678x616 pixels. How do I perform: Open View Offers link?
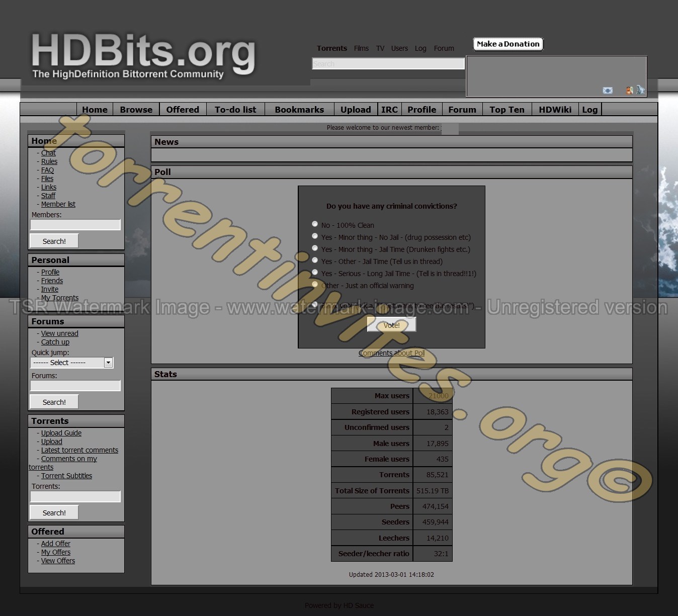click(58, 561)
